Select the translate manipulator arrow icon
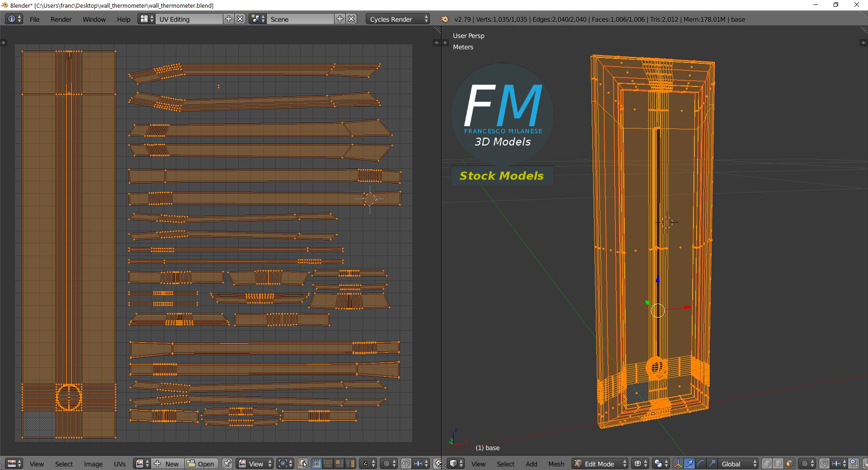 click(689, 464)
